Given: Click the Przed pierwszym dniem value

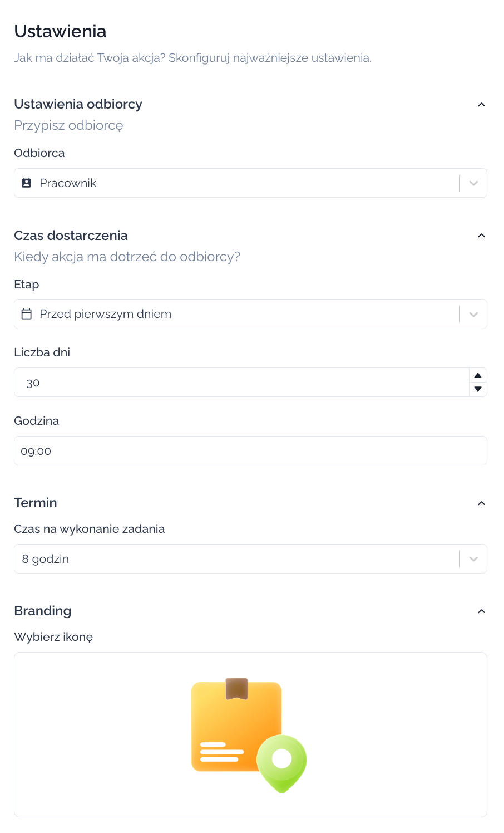Looking at the screenshot, I should [105, 314].
